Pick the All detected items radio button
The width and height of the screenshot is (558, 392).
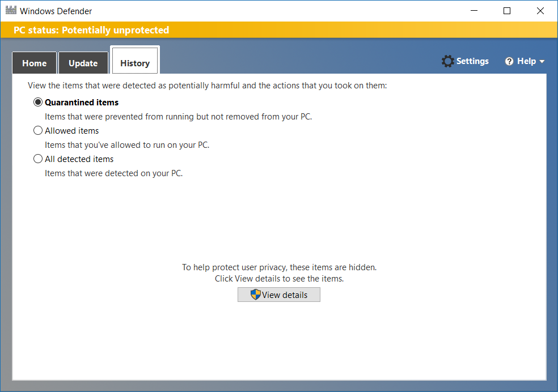pos(38,159)
